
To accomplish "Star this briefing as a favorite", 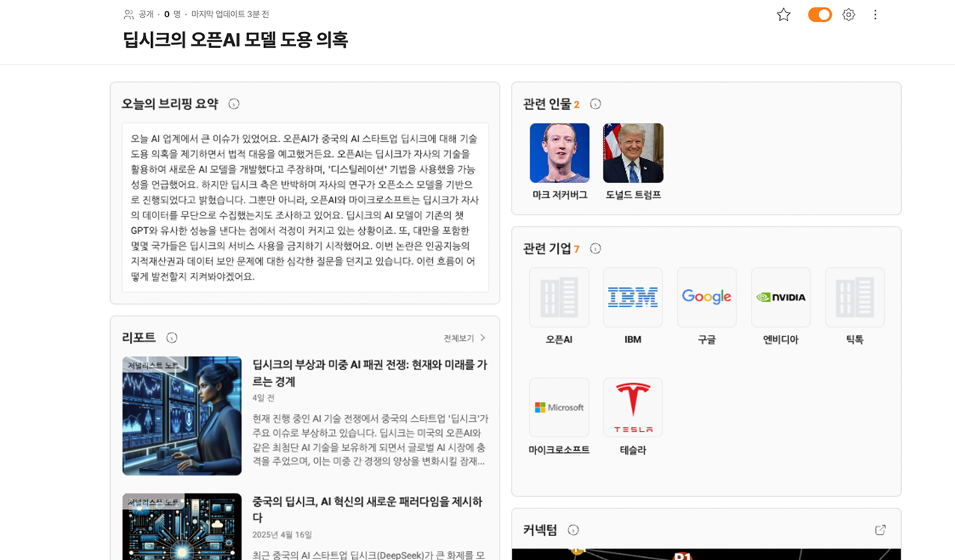I will (x=783, y=14).
